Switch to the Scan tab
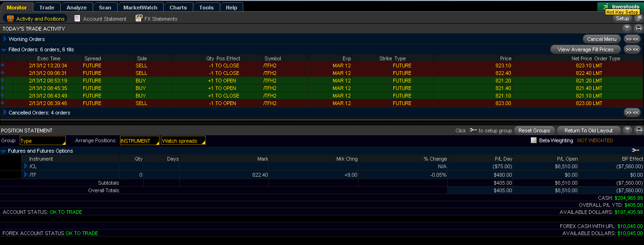This screenshot has width=644, height=245. click(x=105, y=8)
